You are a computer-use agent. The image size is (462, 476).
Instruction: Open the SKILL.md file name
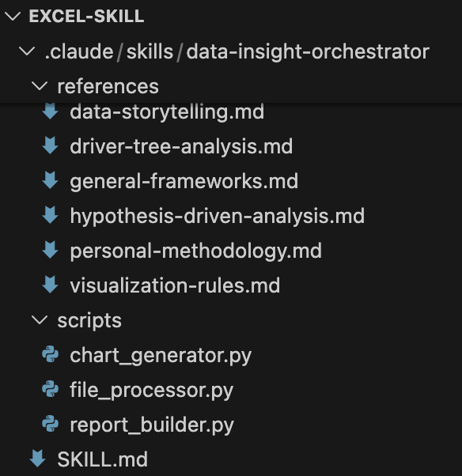(x=102, y=459)
